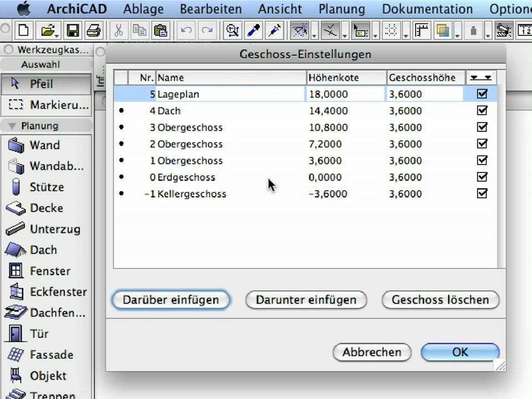
Task: Confirm story settings with OK
Action: 460,352
